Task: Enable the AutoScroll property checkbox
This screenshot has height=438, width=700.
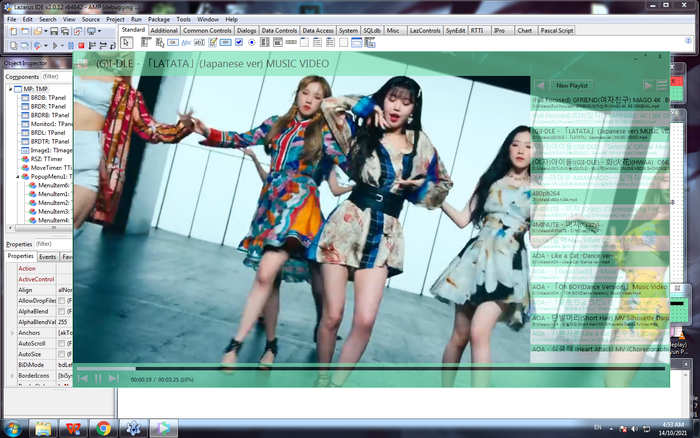Action: tap(62, 344)
